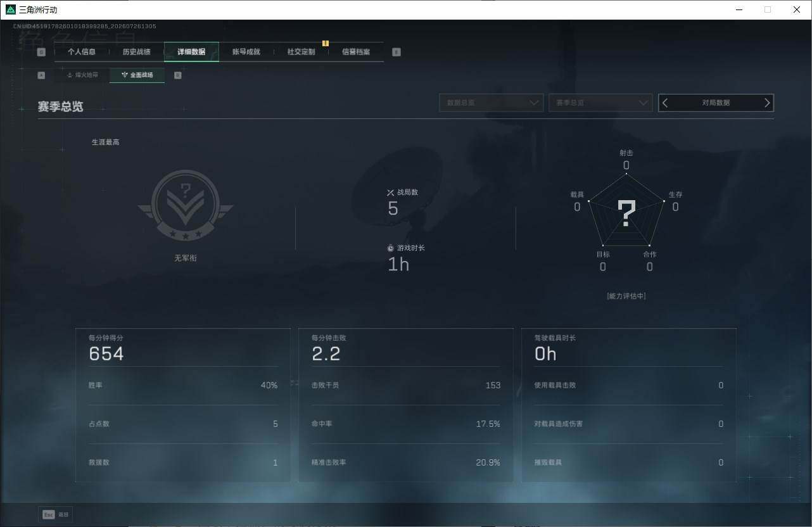Close the 三角洲行动 window

(797, 10)
